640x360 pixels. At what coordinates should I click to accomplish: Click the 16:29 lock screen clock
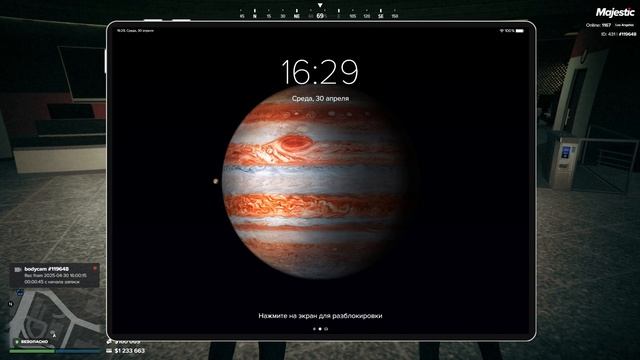click(320, 72)
